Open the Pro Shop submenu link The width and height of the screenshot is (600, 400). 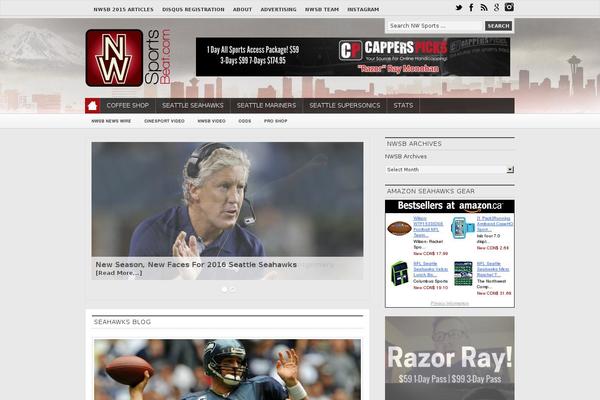(x=276, y=121)
